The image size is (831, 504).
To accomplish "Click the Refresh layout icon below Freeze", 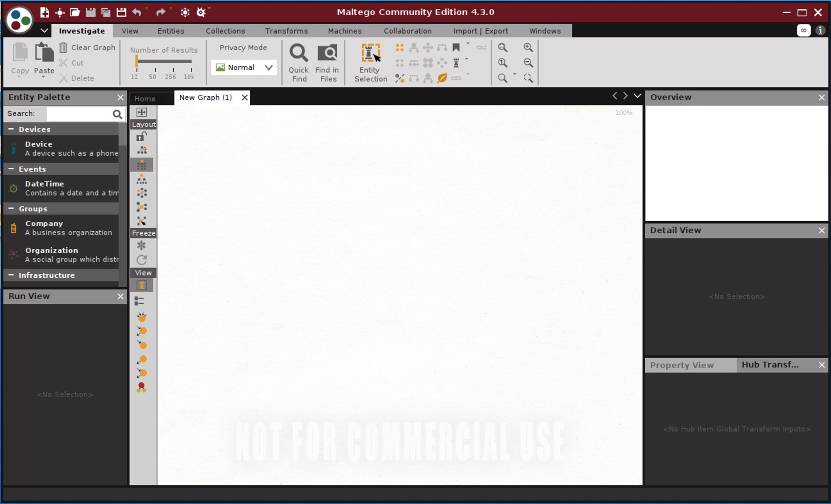I will click(x=142, y=260).
